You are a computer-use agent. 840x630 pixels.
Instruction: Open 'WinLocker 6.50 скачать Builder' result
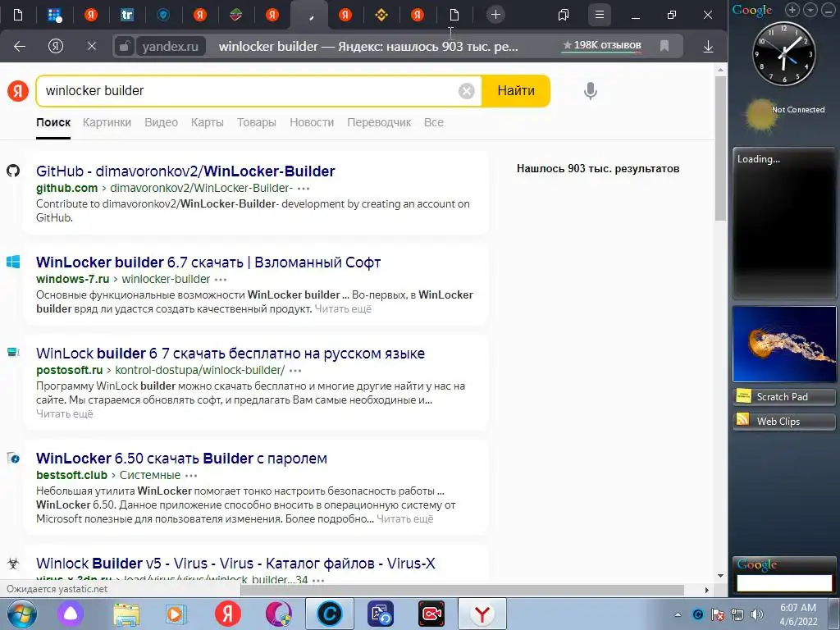pos(181,458)
